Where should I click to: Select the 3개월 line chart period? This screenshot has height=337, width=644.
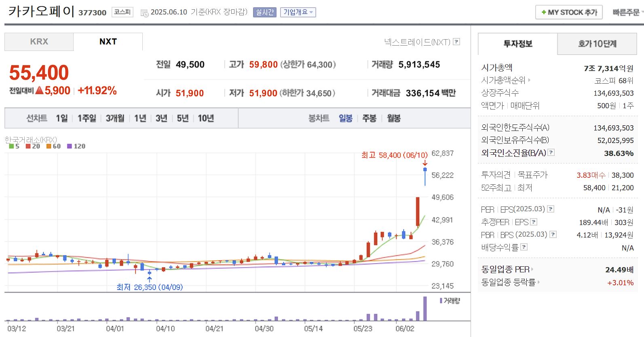[115, 118]
